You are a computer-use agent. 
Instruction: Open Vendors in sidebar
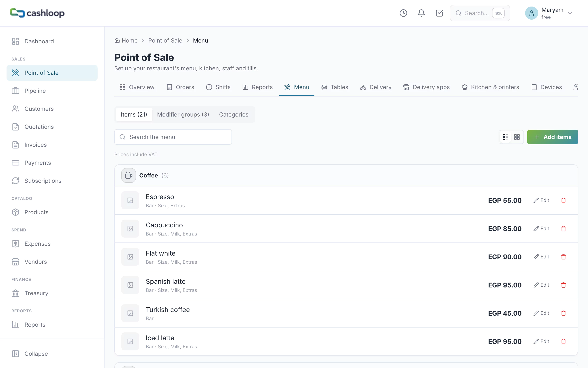pos(52,262)
